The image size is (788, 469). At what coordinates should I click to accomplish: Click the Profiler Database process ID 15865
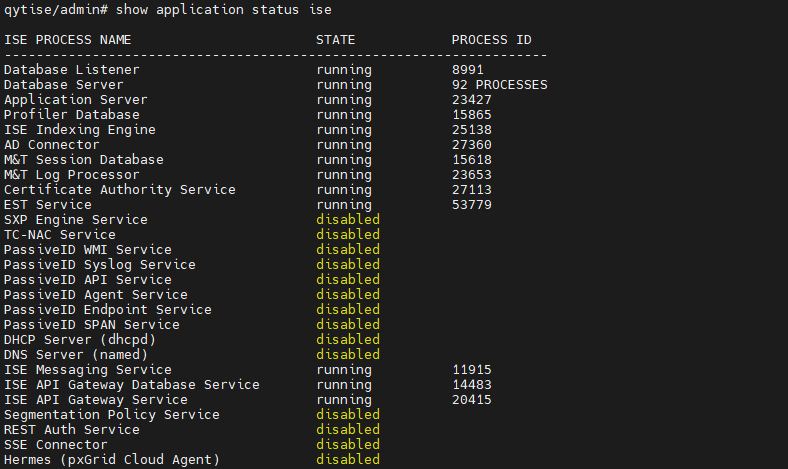point(472,115)
